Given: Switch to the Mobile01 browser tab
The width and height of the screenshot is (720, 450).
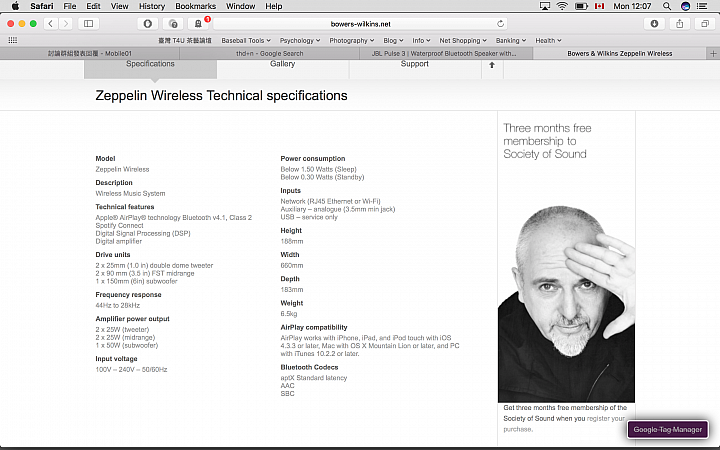Looking at the screenshot, I should pos(90,54).
